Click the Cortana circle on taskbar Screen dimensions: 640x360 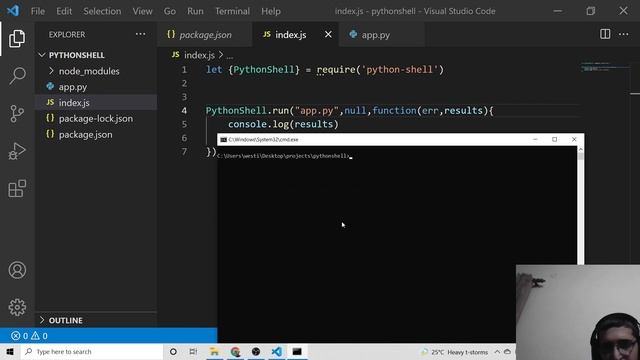pos(173,351)
